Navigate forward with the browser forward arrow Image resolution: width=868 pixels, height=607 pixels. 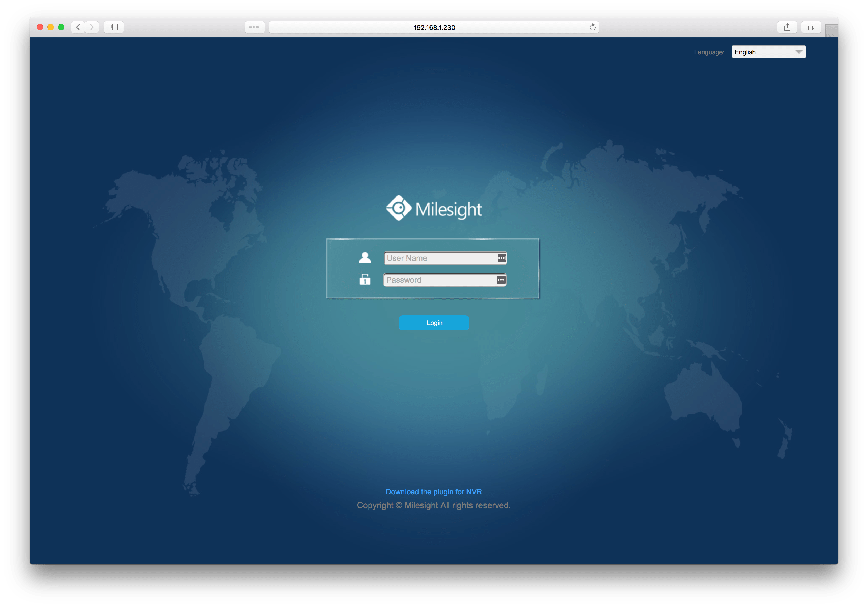coord(92,27)
